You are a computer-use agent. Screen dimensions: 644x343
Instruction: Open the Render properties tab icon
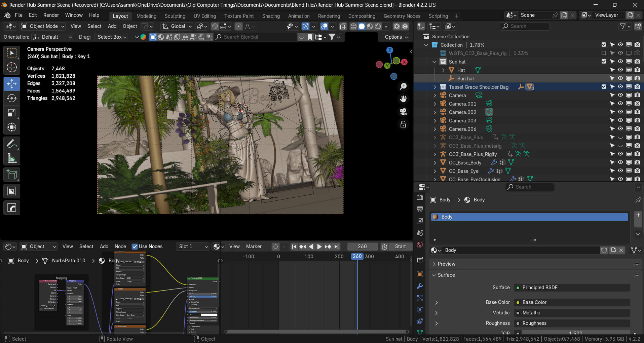click(x=420, y=198)
